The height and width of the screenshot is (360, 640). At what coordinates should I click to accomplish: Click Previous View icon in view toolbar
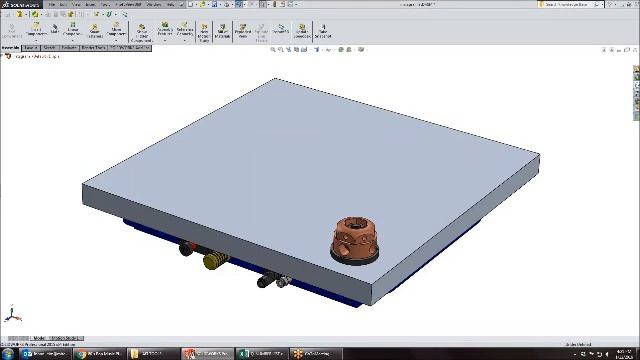[289, 50]
